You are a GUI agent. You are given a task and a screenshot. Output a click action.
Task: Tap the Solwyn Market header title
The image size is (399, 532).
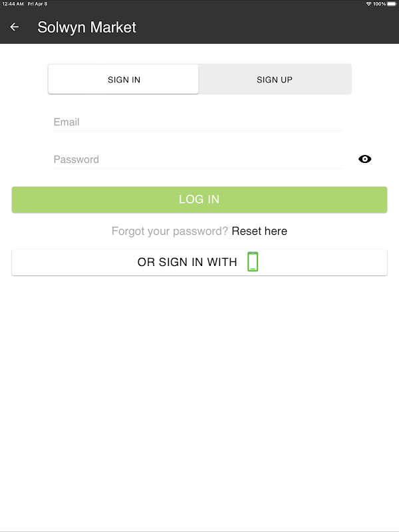(86, 27)
